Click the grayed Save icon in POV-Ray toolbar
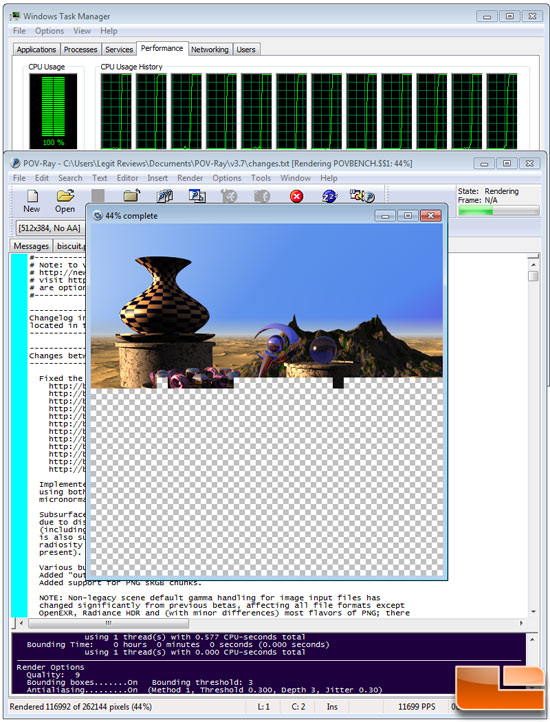 tap(98, 196)
